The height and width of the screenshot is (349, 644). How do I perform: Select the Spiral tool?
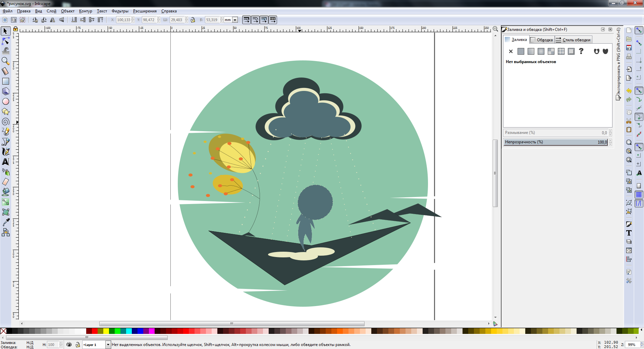[5, 121]
